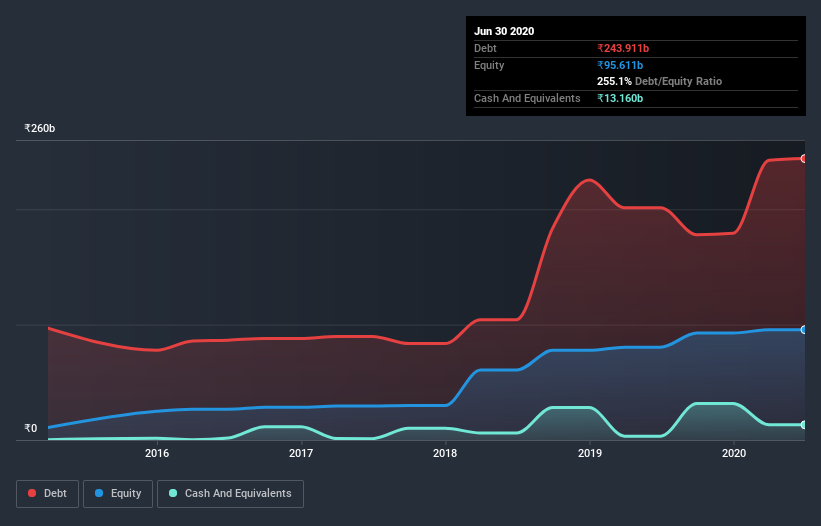Click the 255.1% Debt/Equity Ratio text
This screenshot has width=821, height=526.
tap(659, 81)
